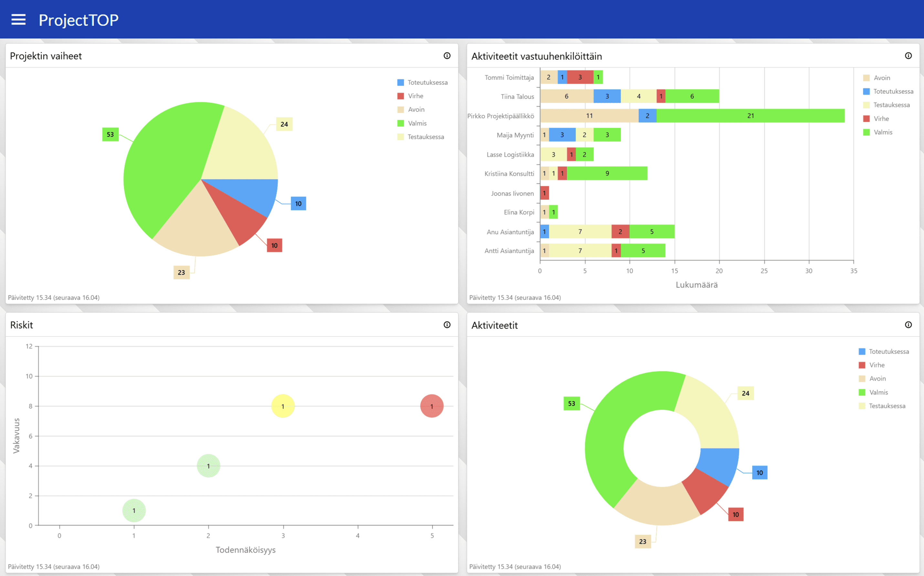The width and height of the screenshot is (924, 576).
Task: Open the hamburger navigation menu
Action: click(x=18, y=19)
